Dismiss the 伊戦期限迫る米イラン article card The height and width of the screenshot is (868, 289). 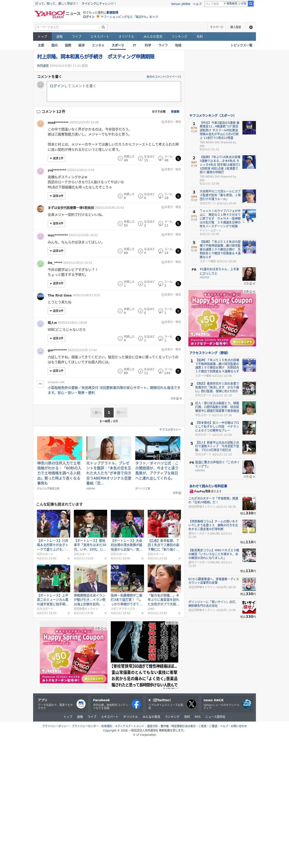click(x=105, y=613)
